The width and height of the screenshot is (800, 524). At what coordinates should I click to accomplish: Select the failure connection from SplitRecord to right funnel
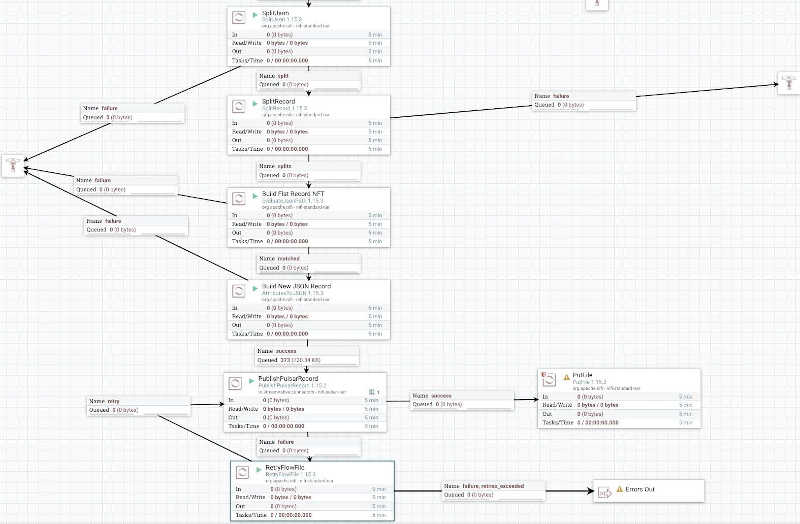pos(584,100)
